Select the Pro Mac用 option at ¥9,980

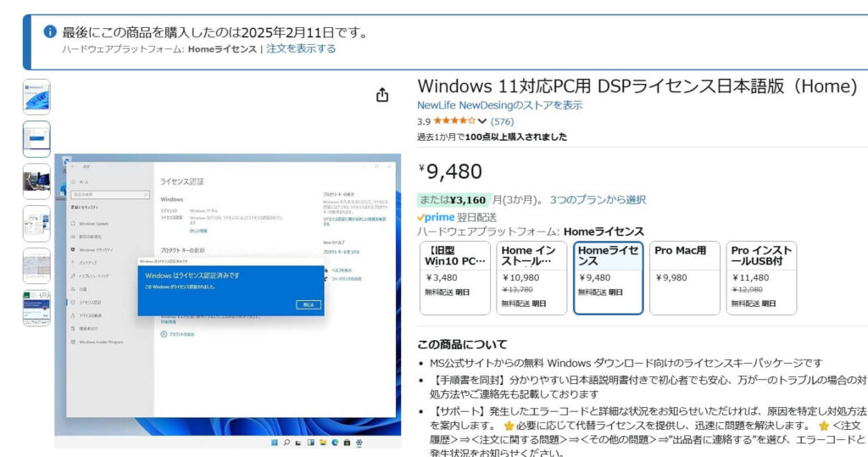(x=685, y=277)
